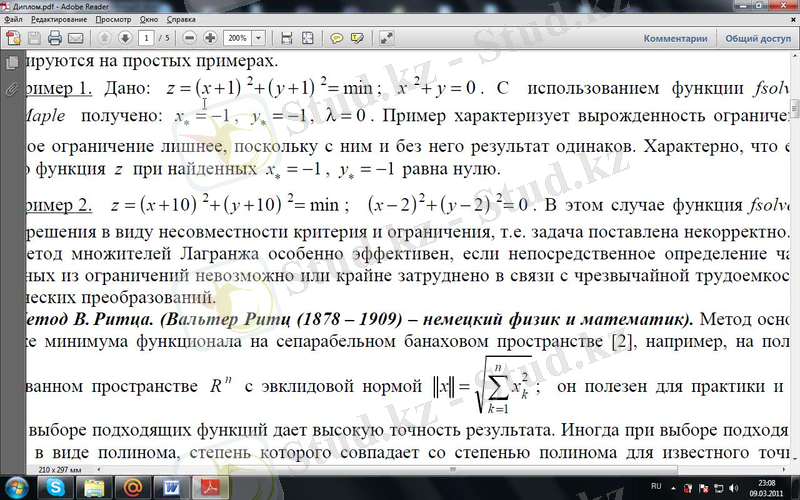800x500 pixels.
Task: Click the Save floppy disk icon
Action: point(34,38)
